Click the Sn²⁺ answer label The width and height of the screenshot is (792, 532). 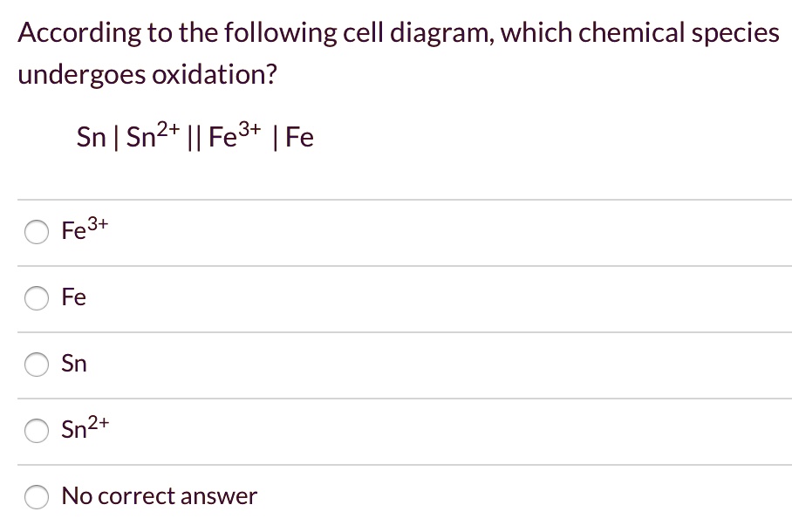pyautogui.click(x=82, y=429)
